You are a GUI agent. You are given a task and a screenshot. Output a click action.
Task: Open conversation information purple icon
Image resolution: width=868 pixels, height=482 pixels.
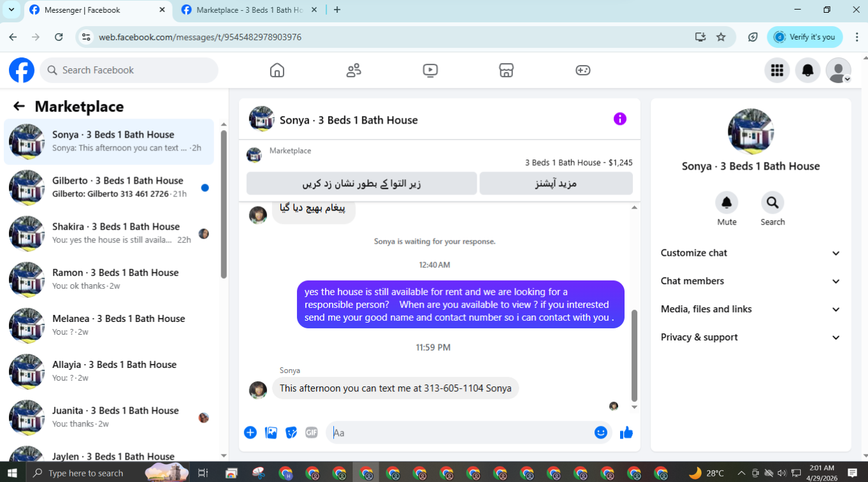pos(620,119)
